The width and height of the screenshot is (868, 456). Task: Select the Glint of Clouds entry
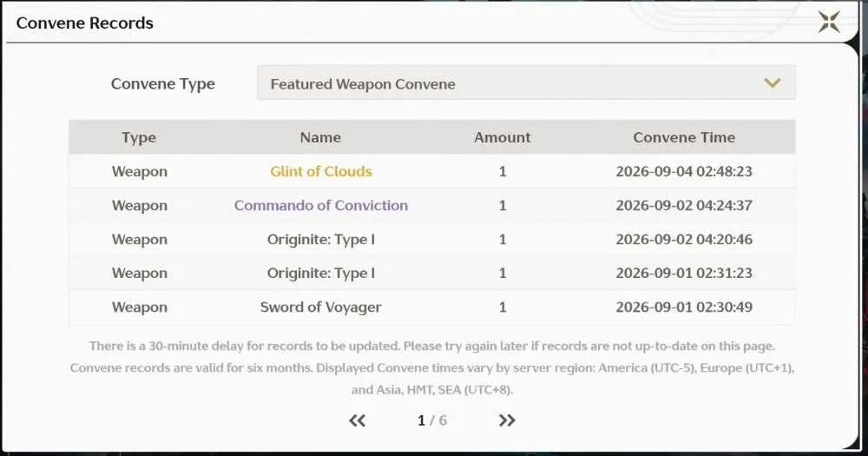coord(321,171)
